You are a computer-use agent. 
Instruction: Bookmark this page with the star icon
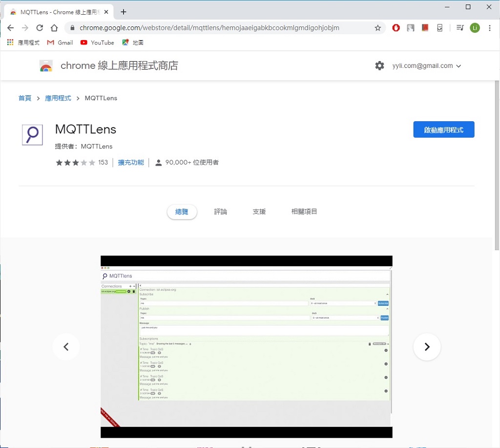tap(378, 28)
